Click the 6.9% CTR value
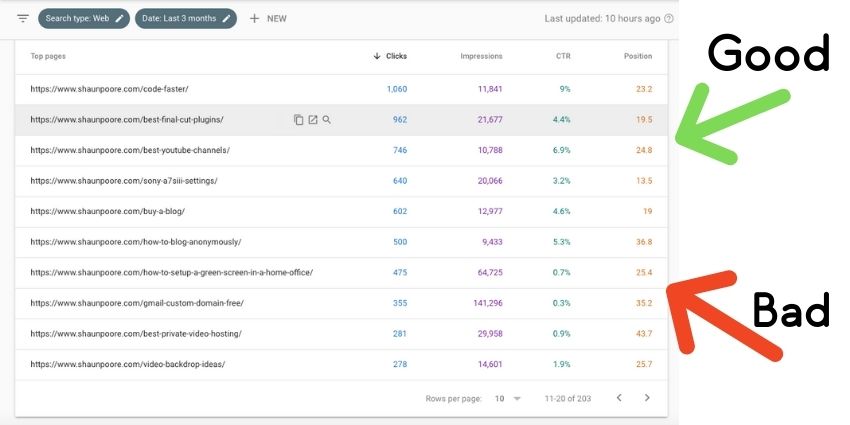850x425 pixels. point(562,150)
